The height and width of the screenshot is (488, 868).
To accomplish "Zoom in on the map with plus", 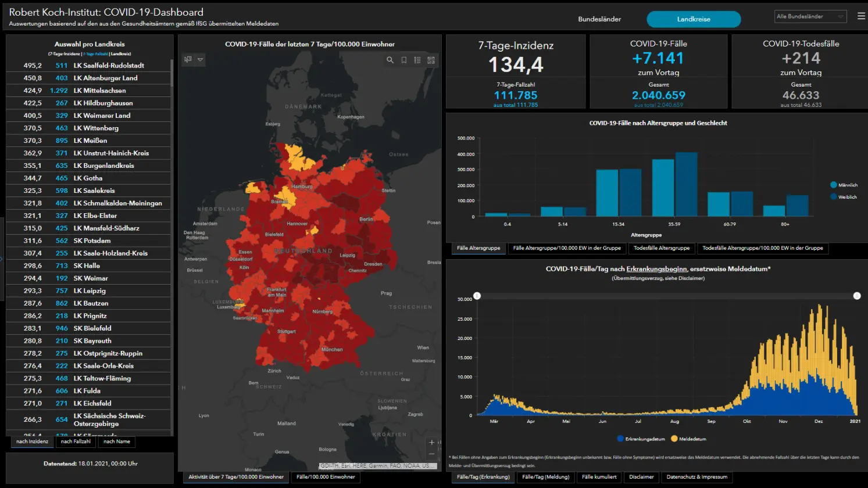I will 431,443.
